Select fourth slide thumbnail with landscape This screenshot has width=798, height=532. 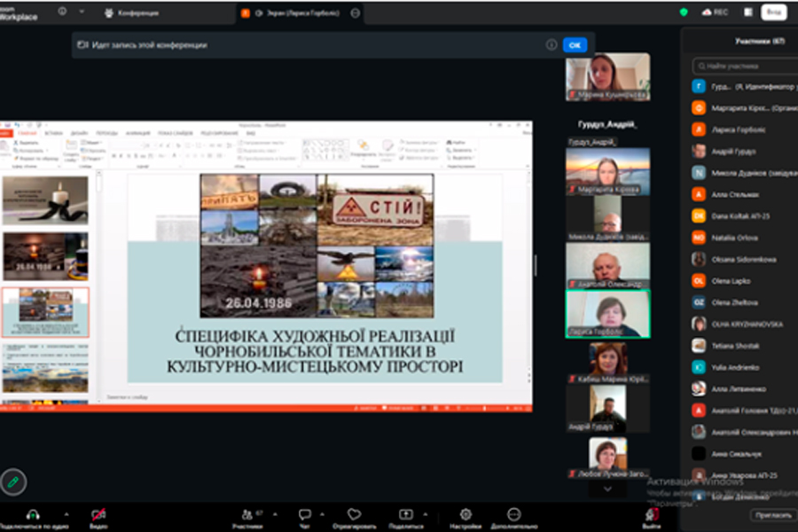click(x=45, y=368)
